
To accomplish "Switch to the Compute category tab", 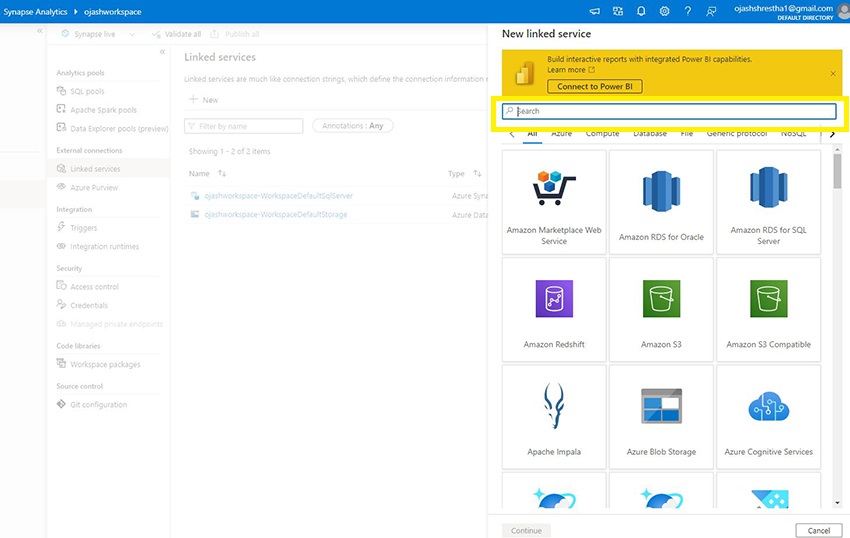I will point(602,133).
